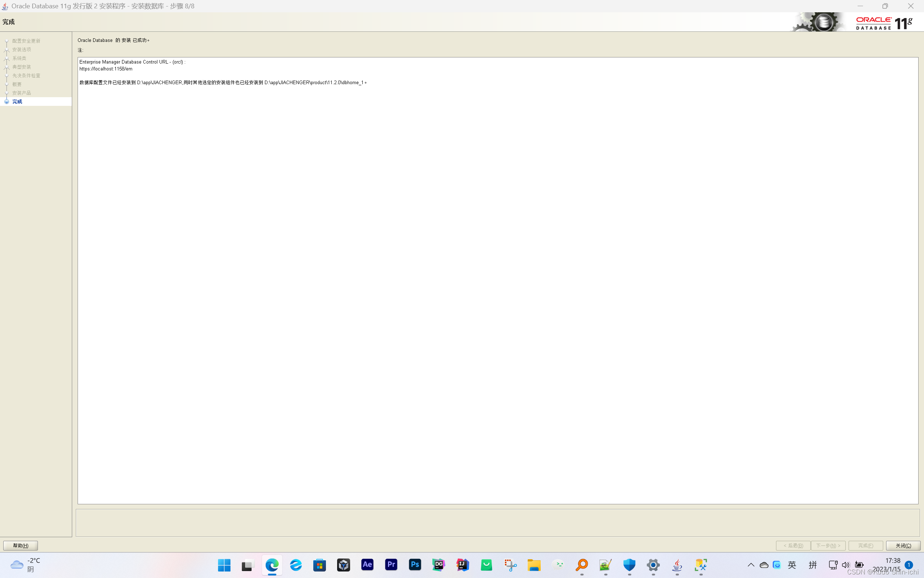This screenshot has height=578, width=924.
Task: Select the 概要 step
Action: pos(17,84)
